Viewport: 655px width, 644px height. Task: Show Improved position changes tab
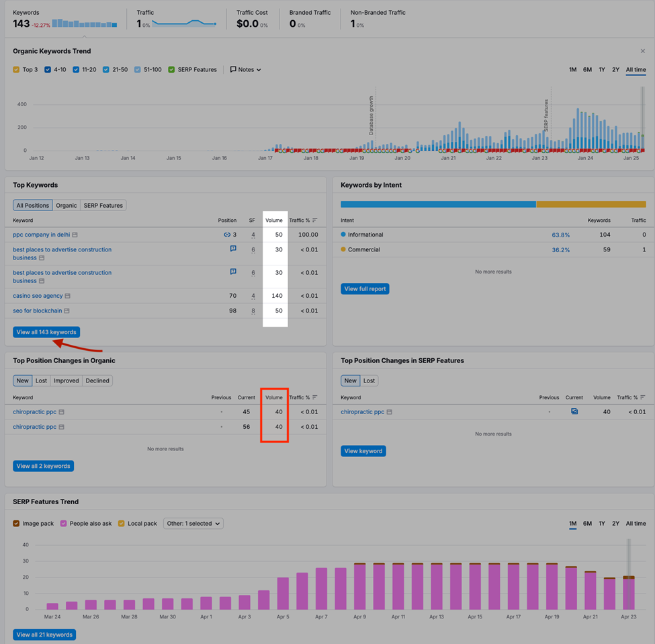click(x=66, y=380)
